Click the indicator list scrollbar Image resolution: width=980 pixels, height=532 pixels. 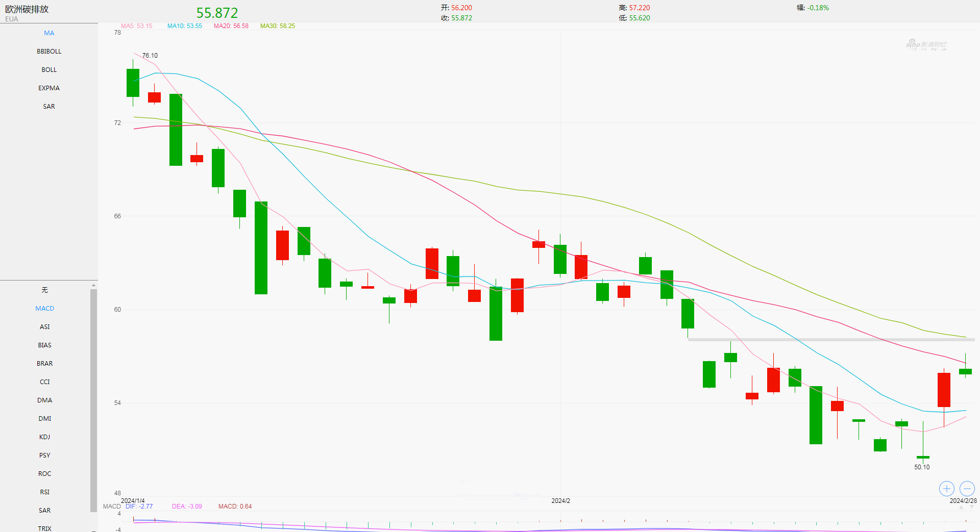click(93, 398)
